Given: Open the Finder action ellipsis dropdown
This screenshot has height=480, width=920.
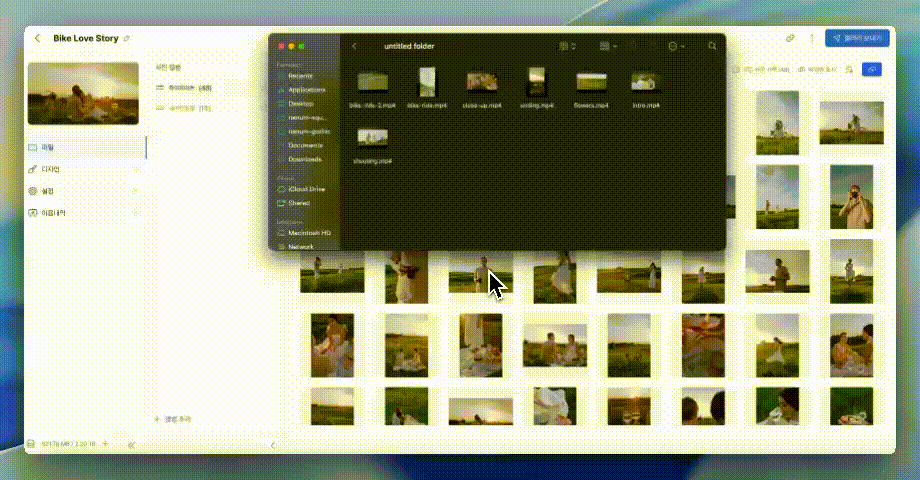Looking at the screenshot, I should [675, 46].
